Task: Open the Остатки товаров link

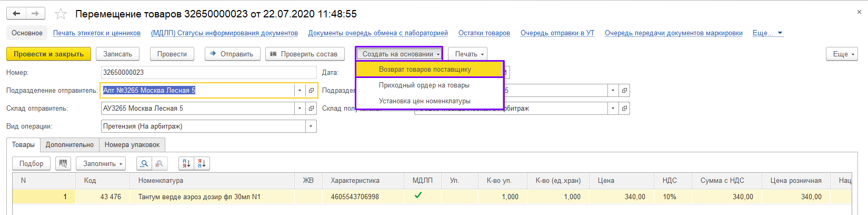Action: tap(484, 33)
